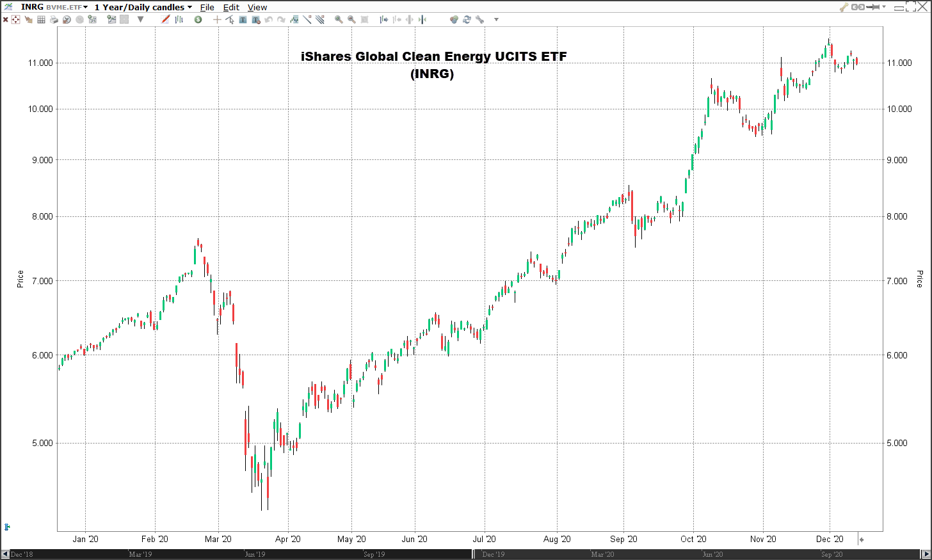
Task: Click the red X icon in the toolbar
Action: pos(6,20)
